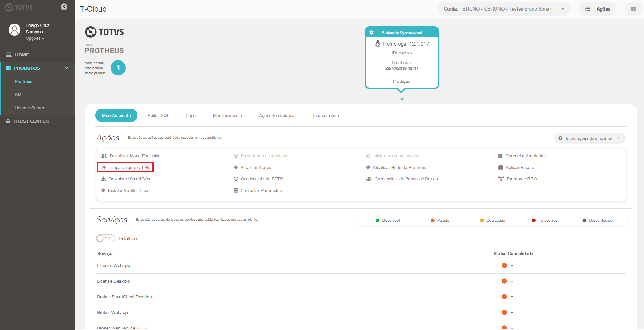Click the License Webapp orange status dot
The height and width of the screenshot is (330, 644).
click(x=504, y=265)
